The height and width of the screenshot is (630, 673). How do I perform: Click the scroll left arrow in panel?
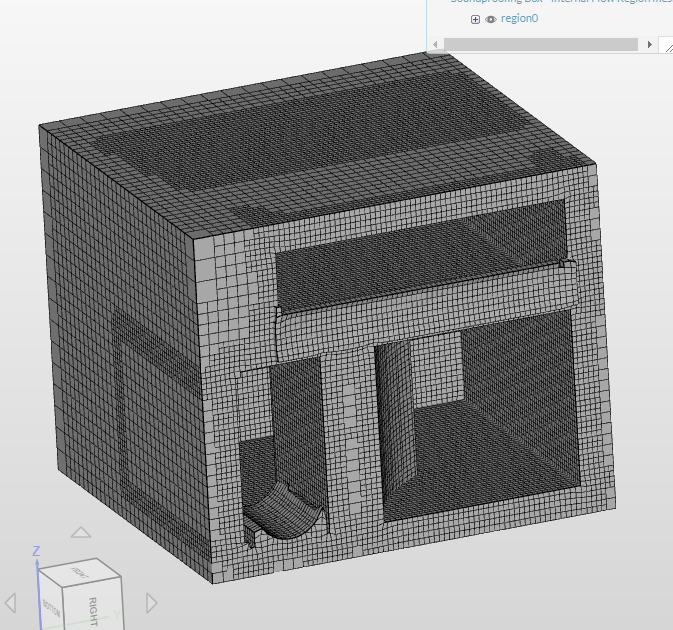[435, 44]
